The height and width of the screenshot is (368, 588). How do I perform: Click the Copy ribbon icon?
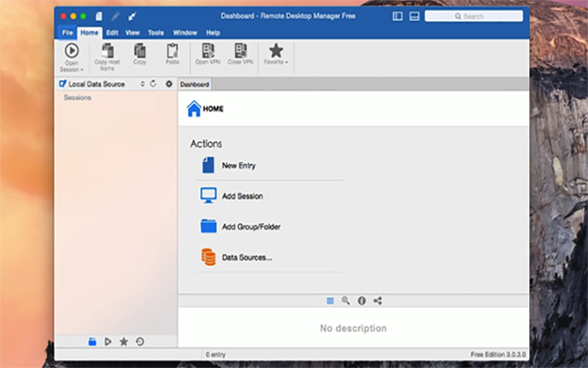(x=140, y=50)
